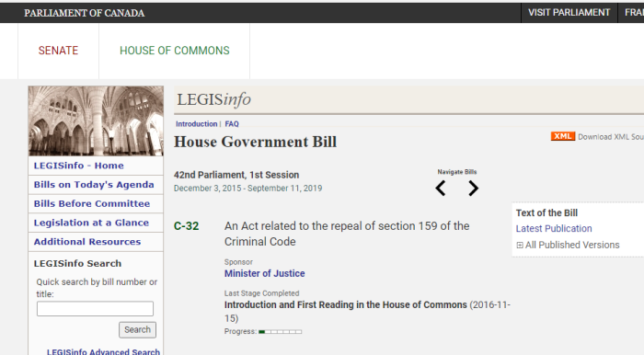Image resolution: width=644 pixels, height=355 pixels.
Task: Select the House of Commons tab
Action: 175,51
